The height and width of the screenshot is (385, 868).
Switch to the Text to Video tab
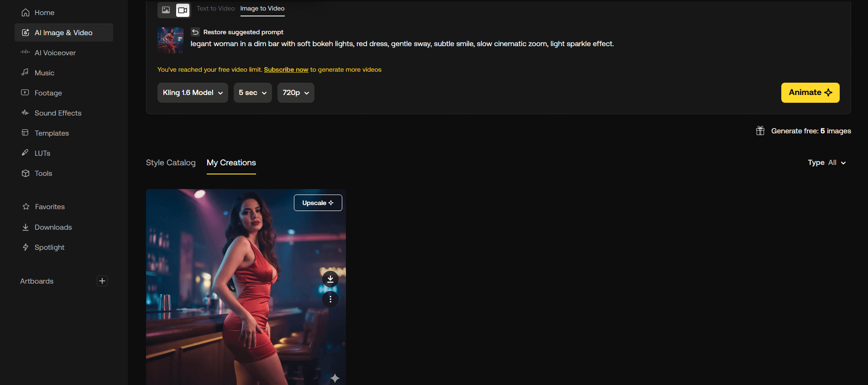(x=215, y=8)
